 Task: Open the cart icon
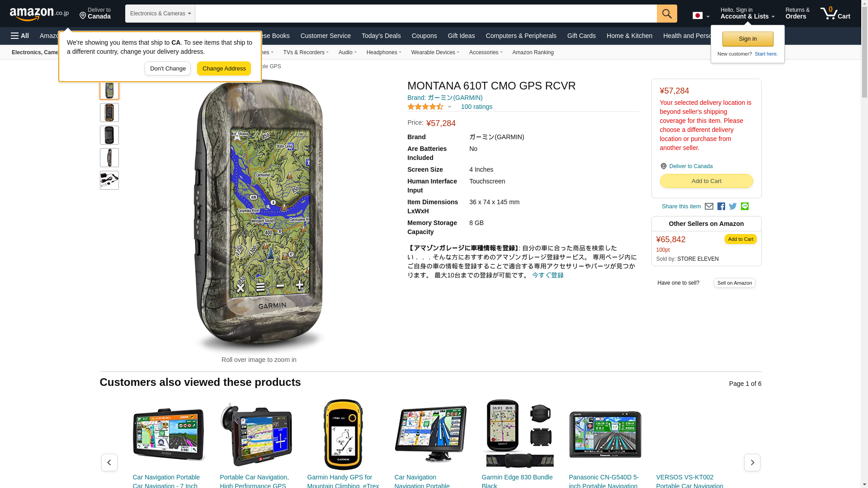[835, 14]
